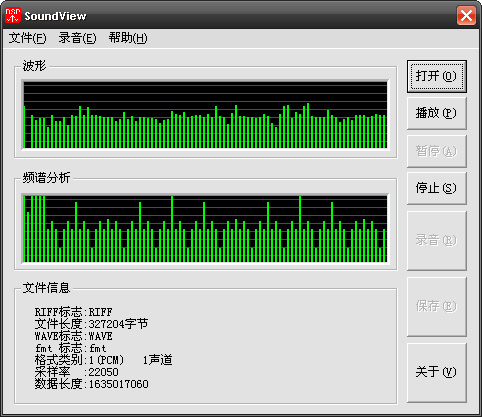Click the SoundView app icon in title bar
482x417 pixels.
tap(13, 15)
